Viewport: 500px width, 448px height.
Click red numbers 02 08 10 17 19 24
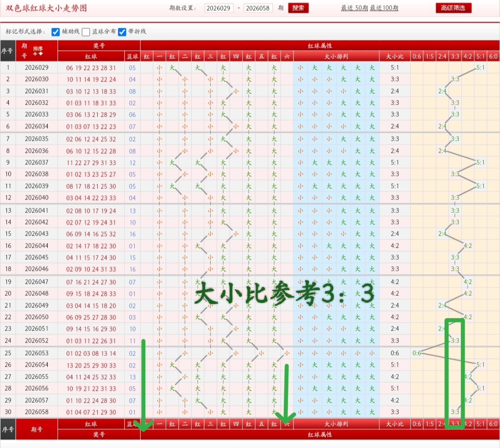pos(91,211)
